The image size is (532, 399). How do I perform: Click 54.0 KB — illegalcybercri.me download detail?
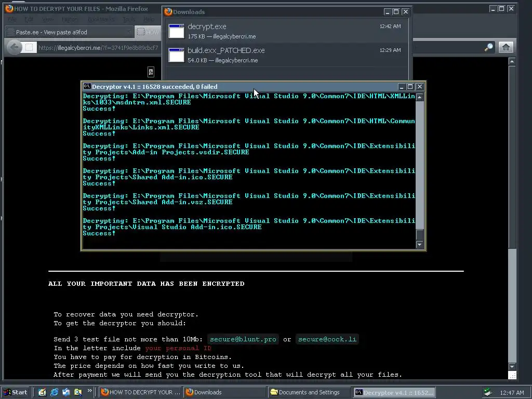(222, 60)
